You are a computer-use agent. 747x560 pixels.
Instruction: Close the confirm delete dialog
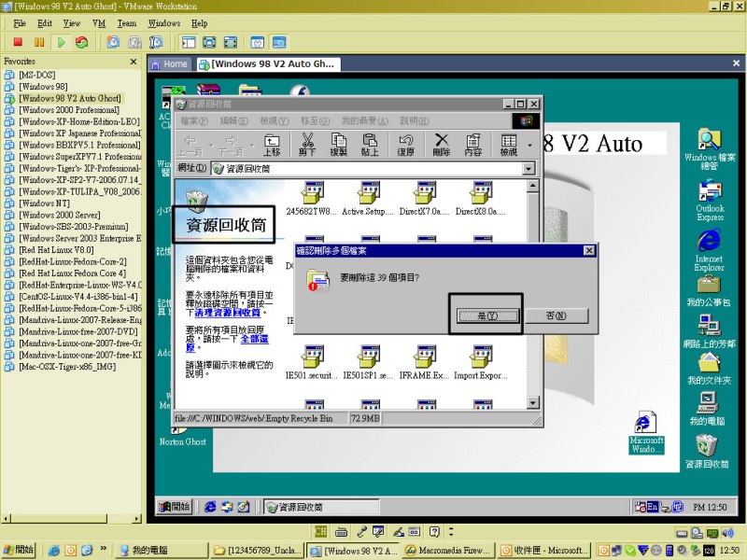[589, 250]
